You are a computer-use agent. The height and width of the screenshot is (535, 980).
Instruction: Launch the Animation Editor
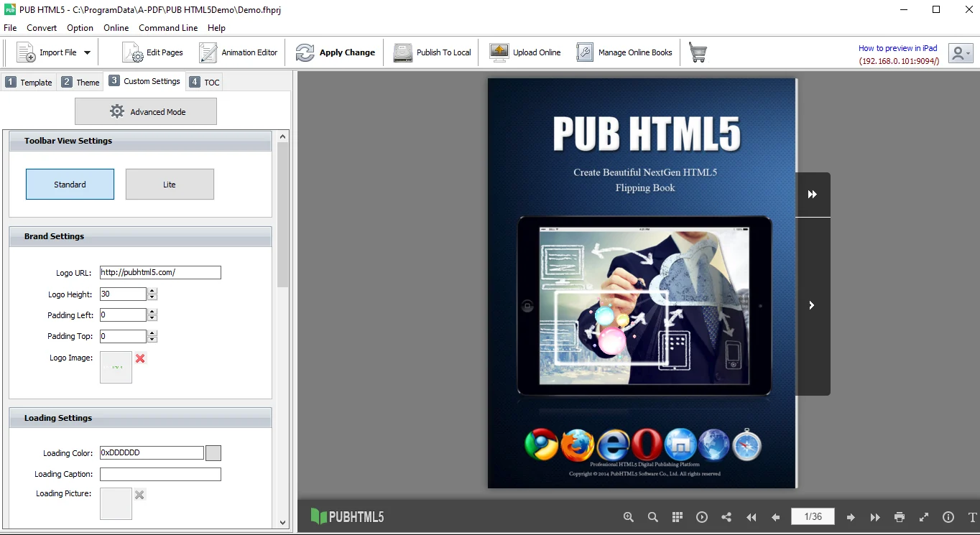pos(239,52)
